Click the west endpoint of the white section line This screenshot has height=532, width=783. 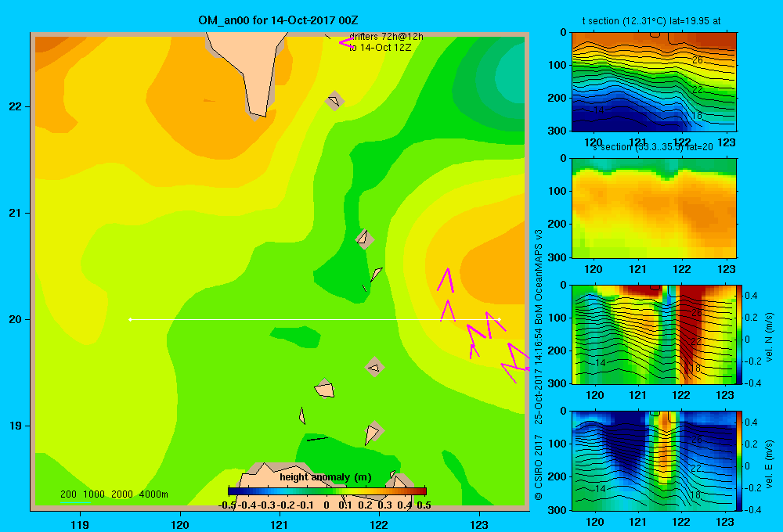pos(130,319)
